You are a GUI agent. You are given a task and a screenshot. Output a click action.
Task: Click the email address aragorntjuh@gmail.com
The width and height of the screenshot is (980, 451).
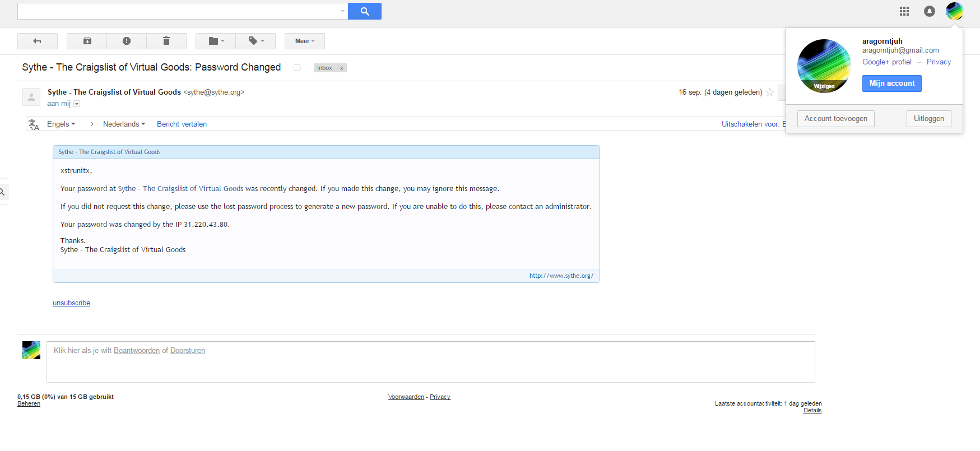pyautogui.click(x=900, y=50)
